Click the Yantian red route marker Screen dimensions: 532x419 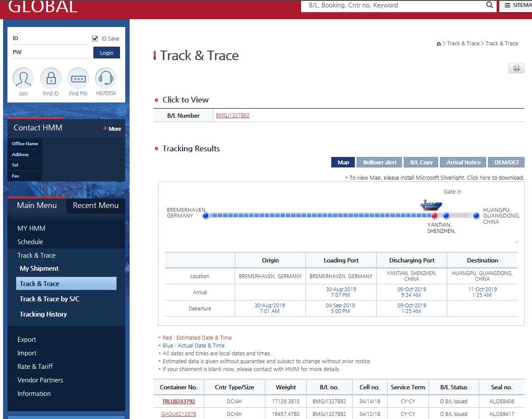pos(434,215)
